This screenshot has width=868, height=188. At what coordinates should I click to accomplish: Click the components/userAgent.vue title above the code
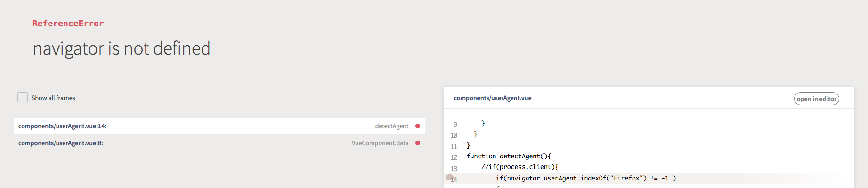pos(492,98)
